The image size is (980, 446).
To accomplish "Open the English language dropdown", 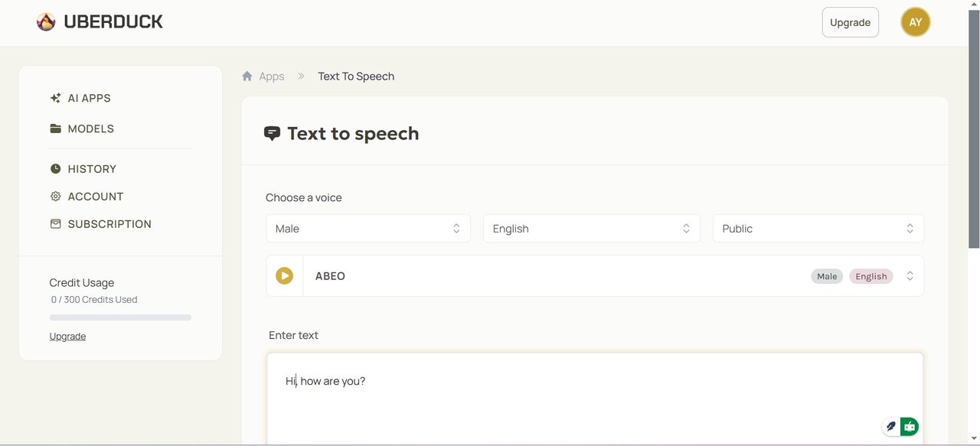I will (592, 228).
